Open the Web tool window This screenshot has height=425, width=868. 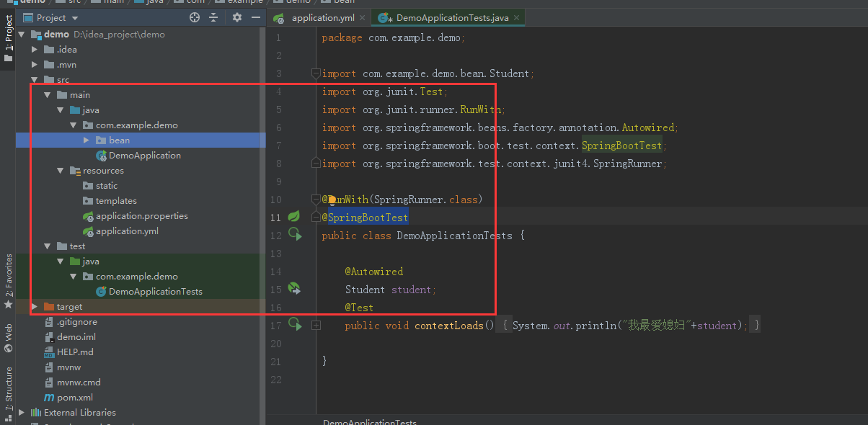(8, 337)
